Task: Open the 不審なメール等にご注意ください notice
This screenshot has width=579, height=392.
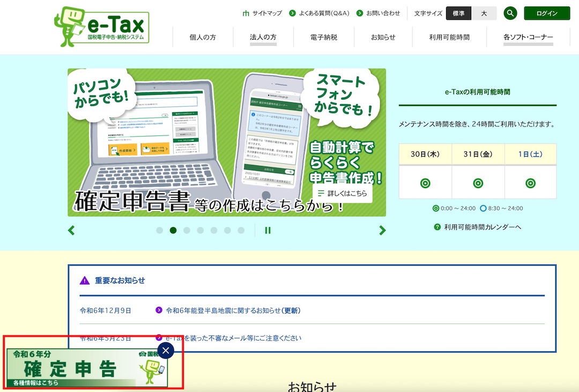Action: (233, 338)
